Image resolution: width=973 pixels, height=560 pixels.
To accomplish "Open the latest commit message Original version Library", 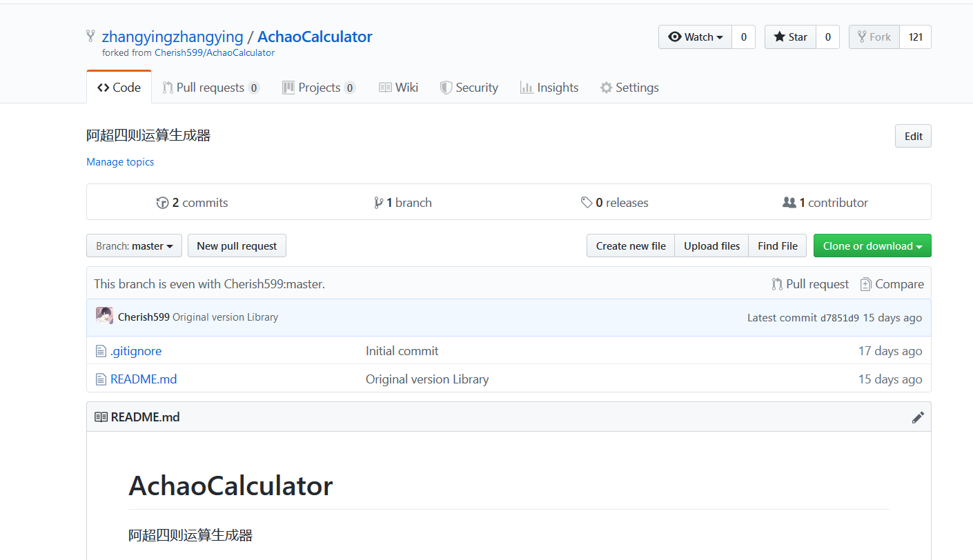I will pos(225,317).
